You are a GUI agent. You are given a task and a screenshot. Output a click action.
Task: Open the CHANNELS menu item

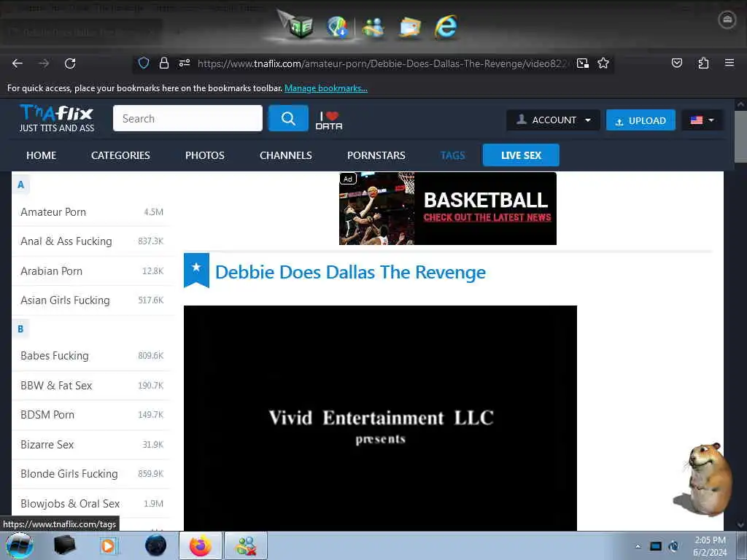[x=286, y=155]
